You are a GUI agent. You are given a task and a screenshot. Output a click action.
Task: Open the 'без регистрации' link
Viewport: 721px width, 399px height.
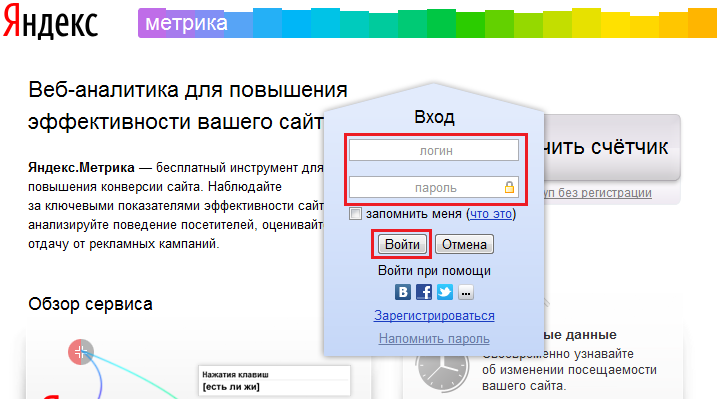pos(598,193)
